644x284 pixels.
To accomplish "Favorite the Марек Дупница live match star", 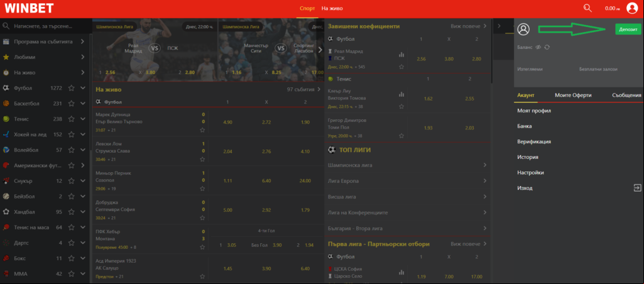I will pos(202,130).
